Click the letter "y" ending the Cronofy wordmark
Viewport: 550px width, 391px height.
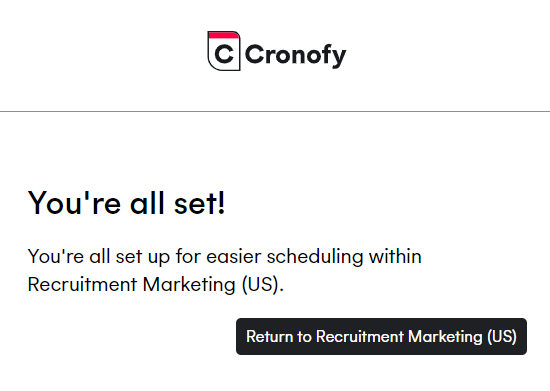coord(338,58)
